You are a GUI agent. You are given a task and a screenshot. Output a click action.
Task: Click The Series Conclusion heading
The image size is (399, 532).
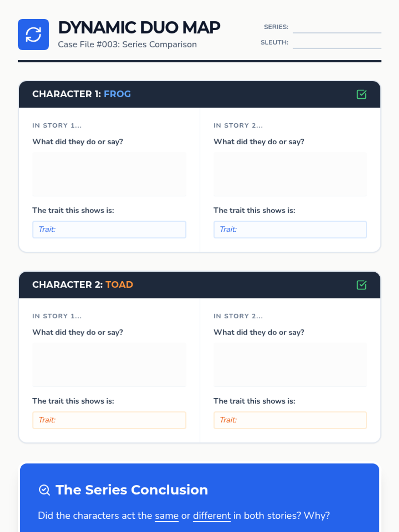pos(132,490)
